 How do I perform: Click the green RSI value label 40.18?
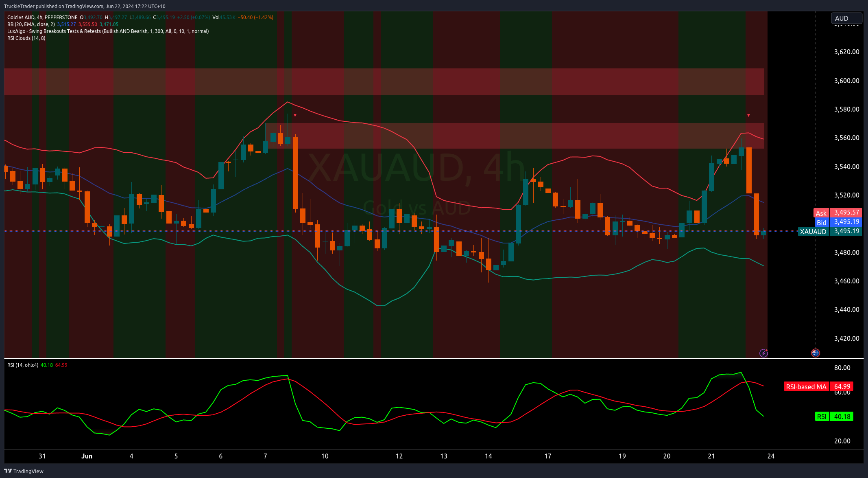point(834,417)
